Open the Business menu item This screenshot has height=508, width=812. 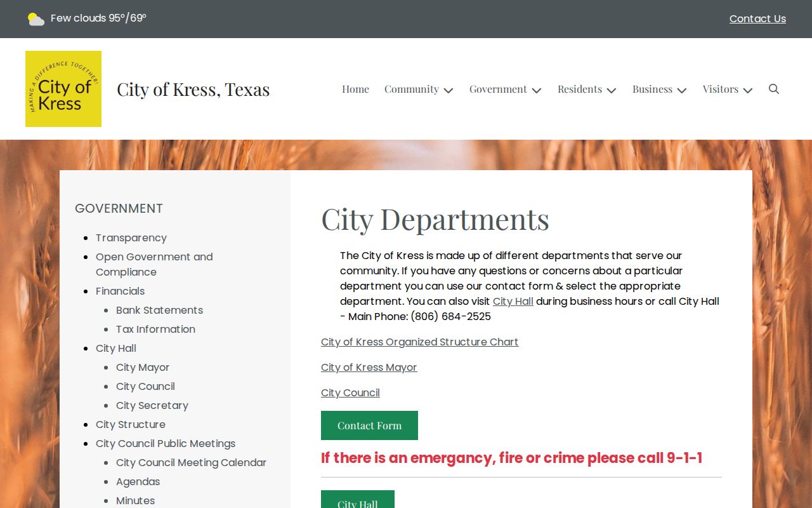click(652, 89)
